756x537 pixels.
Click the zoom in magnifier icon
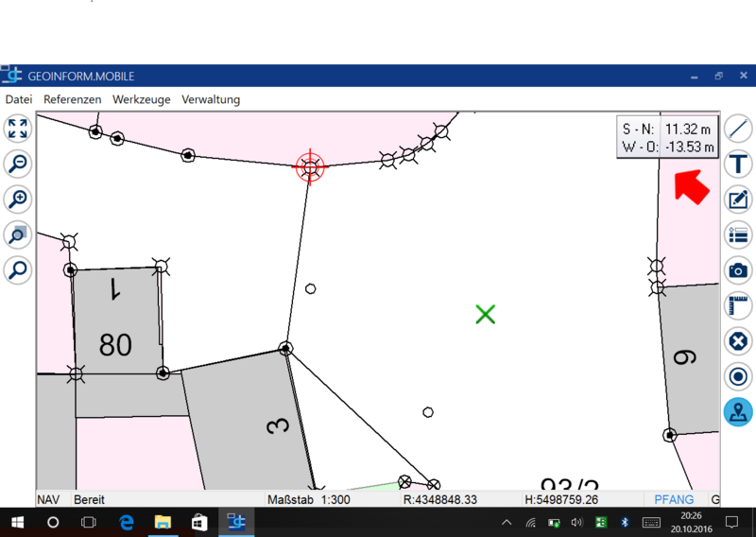coord(18,199)
